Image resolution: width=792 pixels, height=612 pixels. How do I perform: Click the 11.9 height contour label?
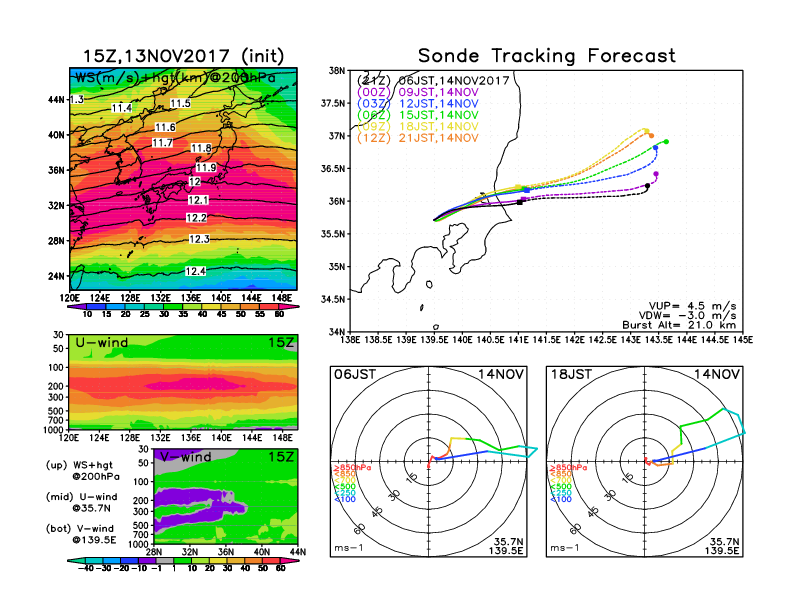[206, 168]
